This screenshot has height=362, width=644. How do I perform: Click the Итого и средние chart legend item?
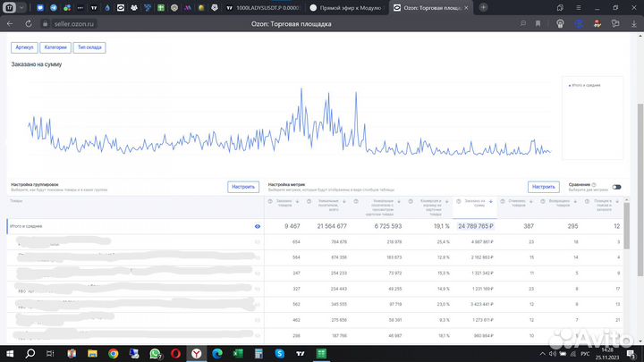pos(585,85)
